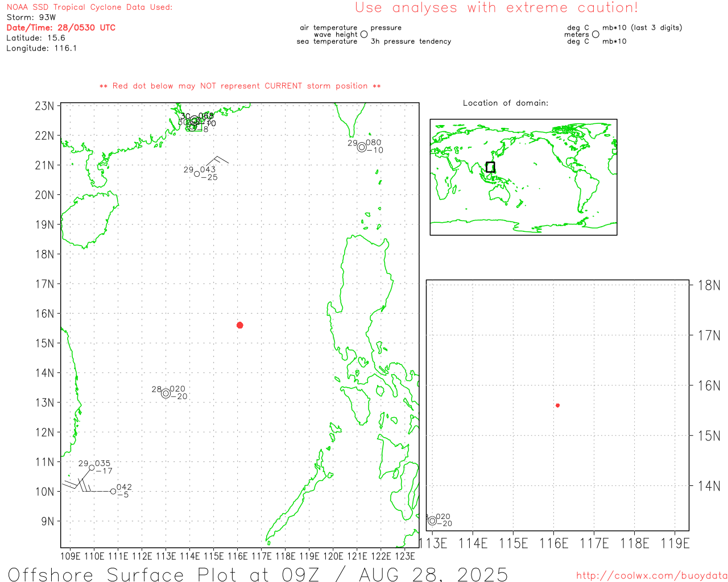This screenshot has width=728, height=582.
Task: Click the 9N latitude axis label
Action: (48, 521)
